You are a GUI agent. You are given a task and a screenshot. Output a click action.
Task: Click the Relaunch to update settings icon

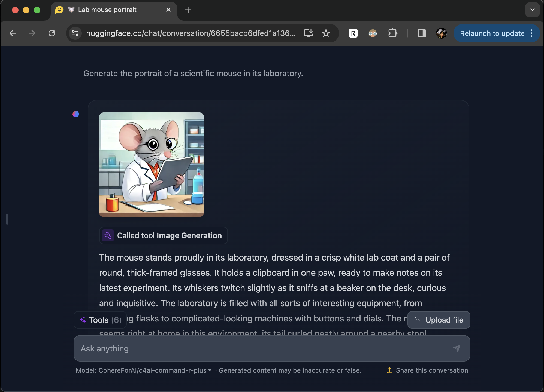point(531,33)
